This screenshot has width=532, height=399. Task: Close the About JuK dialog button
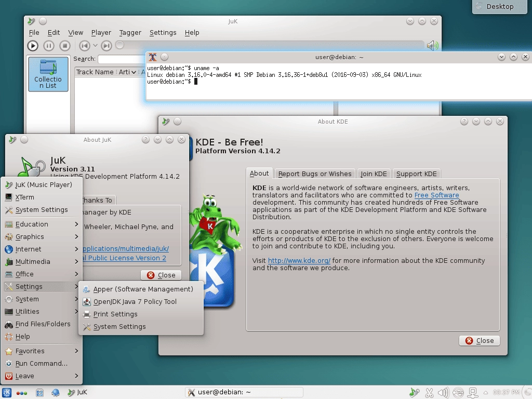[x=161, y=275]
